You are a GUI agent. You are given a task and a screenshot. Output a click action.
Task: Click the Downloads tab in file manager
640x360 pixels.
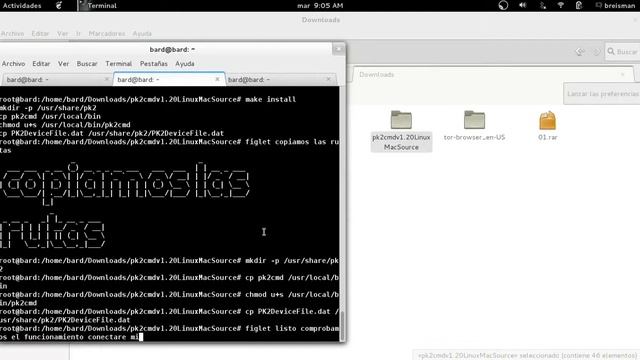point(493,75)
